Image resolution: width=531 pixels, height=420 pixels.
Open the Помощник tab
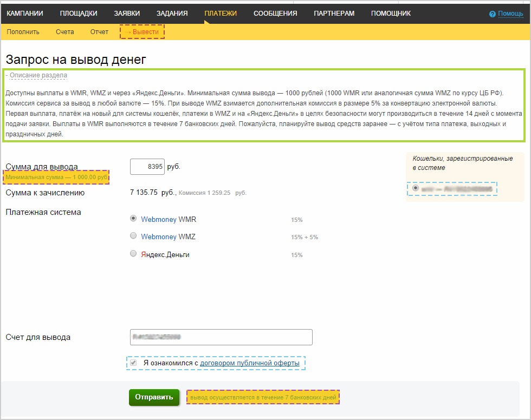[391, 14]
